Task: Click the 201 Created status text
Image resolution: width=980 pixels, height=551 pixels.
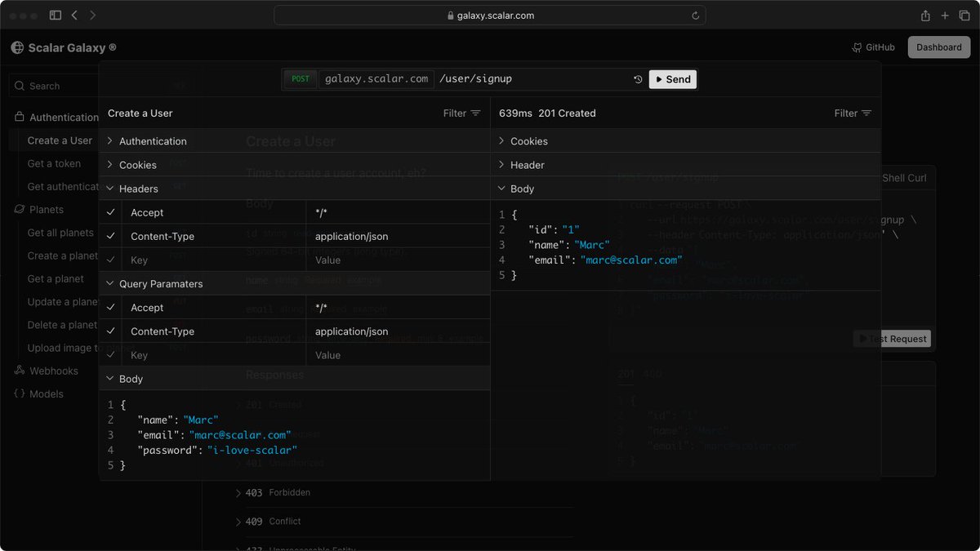Action: (x=567, y=113)
